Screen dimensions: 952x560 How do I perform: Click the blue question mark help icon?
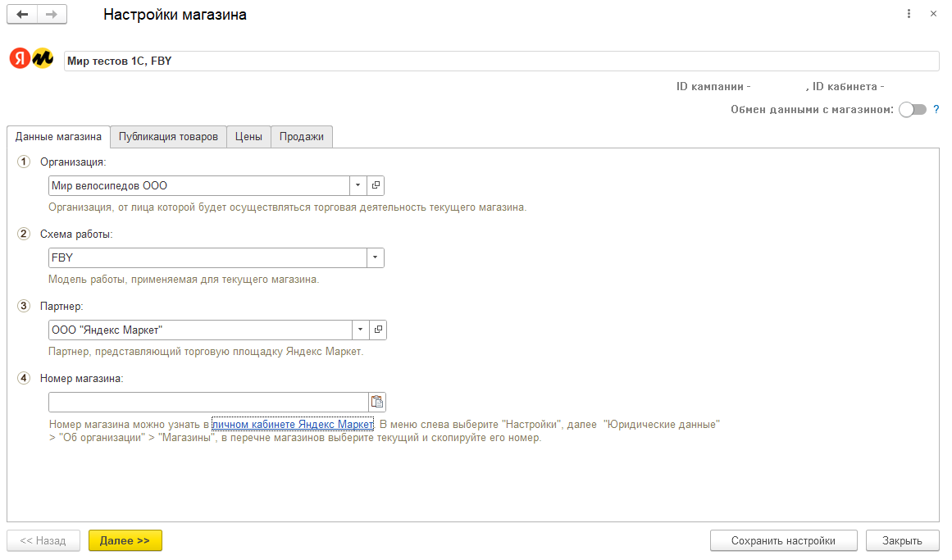click(936, 109)
